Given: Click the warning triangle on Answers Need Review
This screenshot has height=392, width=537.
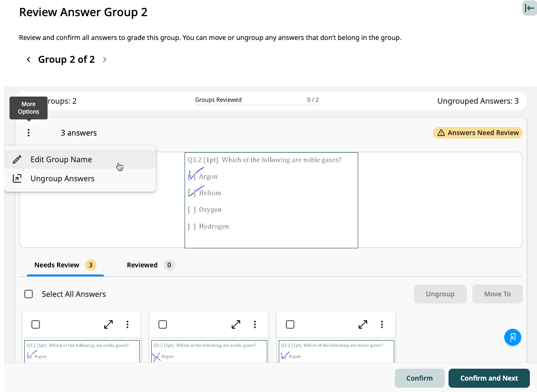Looking at the screenshot, I should point(443,133).
